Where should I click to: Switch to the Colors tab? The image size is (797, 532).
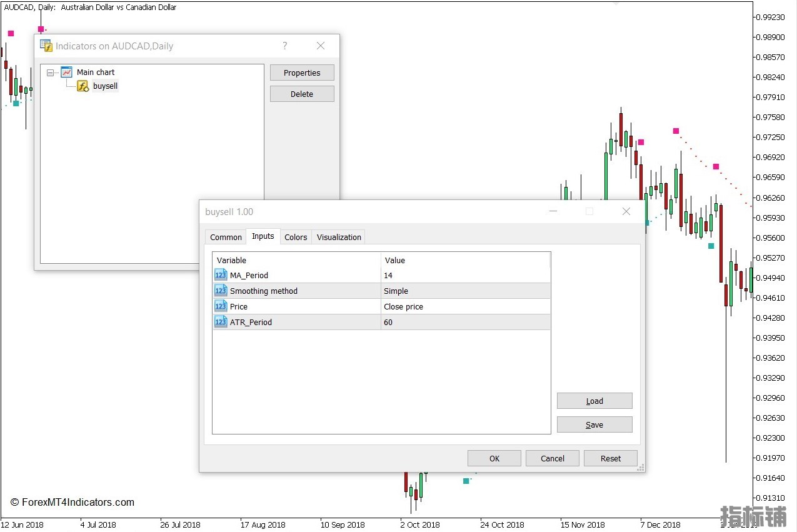tap(296, 237)
